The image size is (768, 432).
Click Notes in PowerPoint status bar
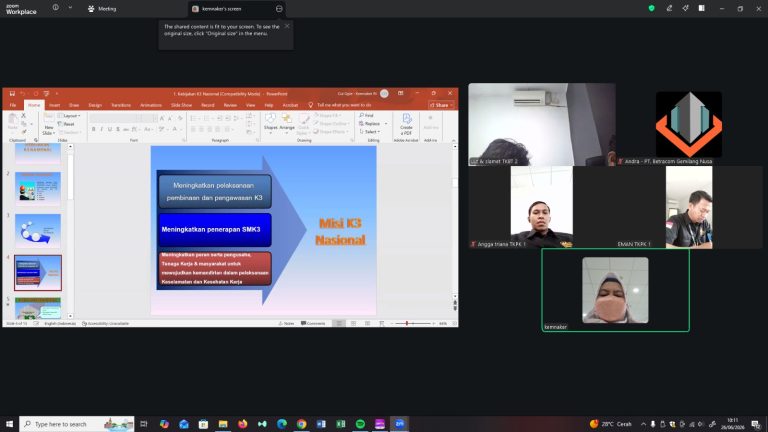coord(287,324)
